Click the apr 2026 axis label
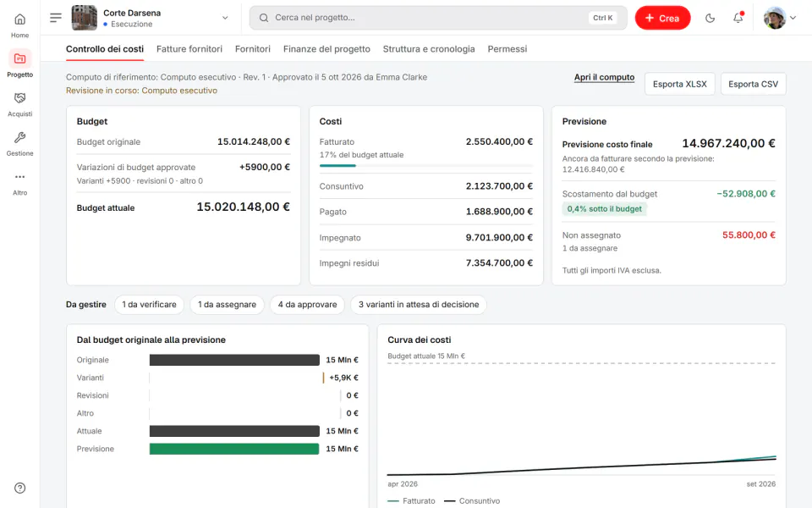Viewport: 812px width, 508px height. pos(403,483)
